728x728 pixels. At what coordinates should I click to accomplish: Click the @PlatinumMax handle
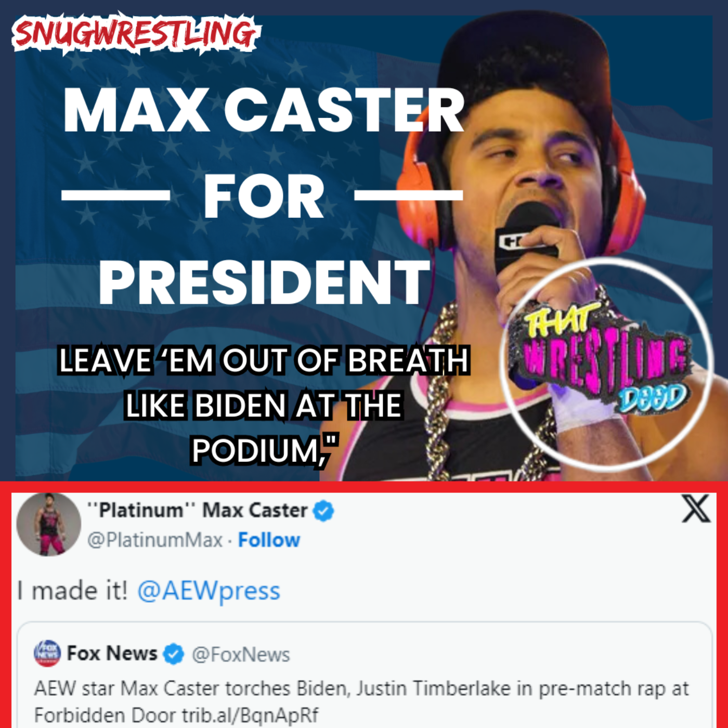point(155,540)
